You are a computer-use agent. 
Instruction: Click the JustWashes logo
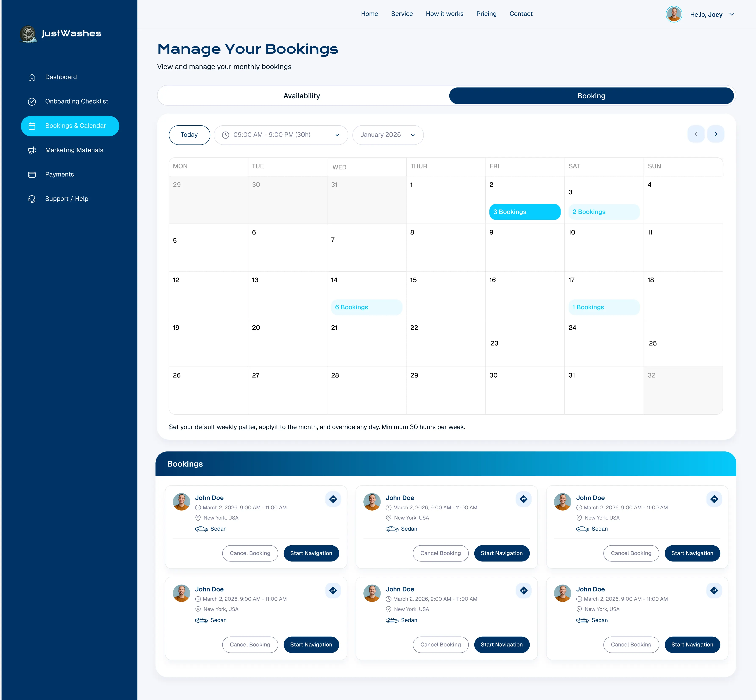[61, 34]
